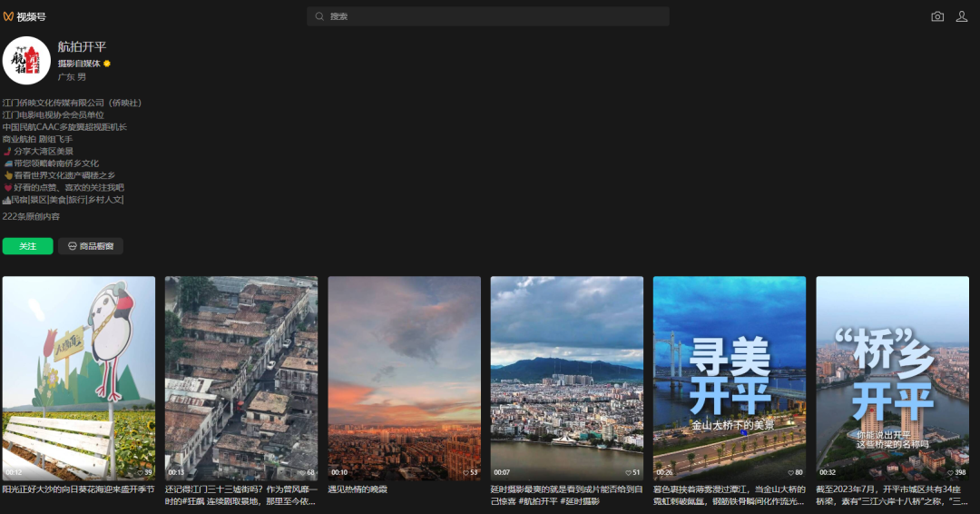This screenshot has width=980, height=514.
Task: Click heart icon showing 53 likes
Action: pos(465,472)
